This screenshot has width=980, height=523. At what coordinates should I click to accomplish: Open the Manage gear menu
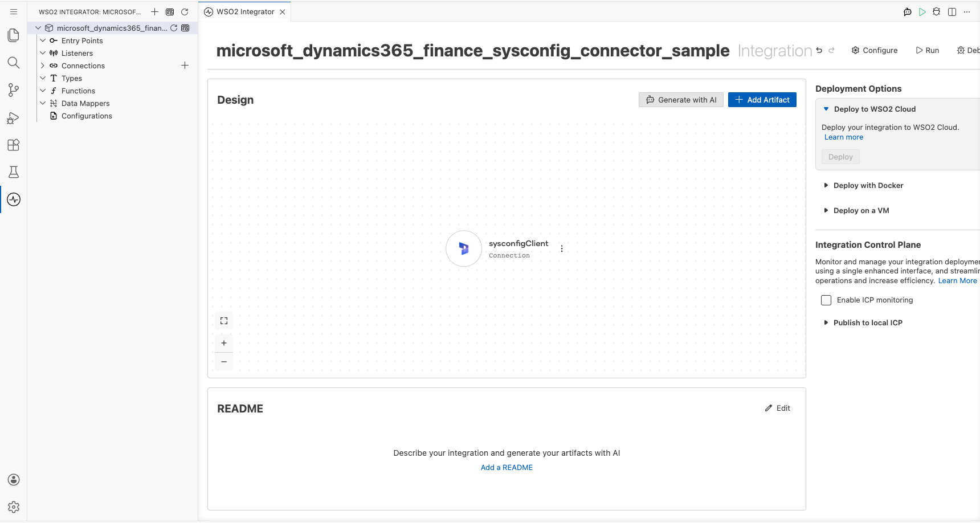(x=14, y=507)
